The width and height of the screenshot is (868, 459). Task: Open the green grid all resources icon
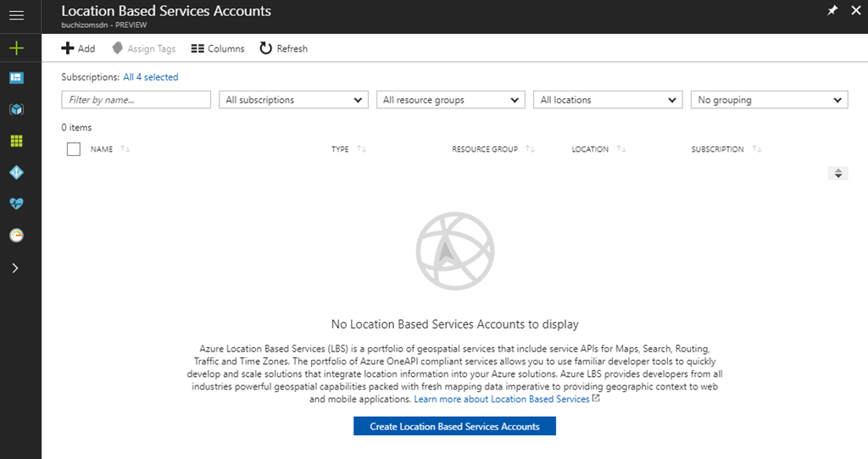16,141
